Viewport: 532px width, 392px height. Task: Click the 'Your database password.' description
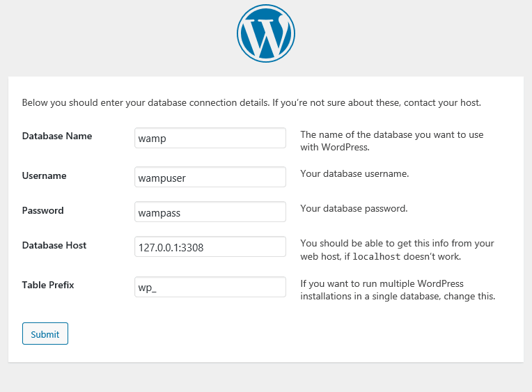point(354,208)
